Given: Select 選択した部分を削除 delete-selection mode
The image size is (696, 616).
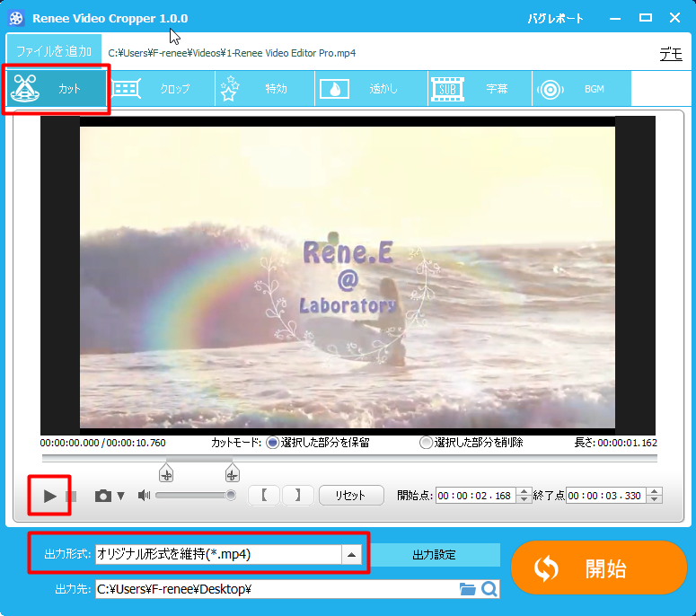Looking at the screenshot, I should tap(471, 443).
